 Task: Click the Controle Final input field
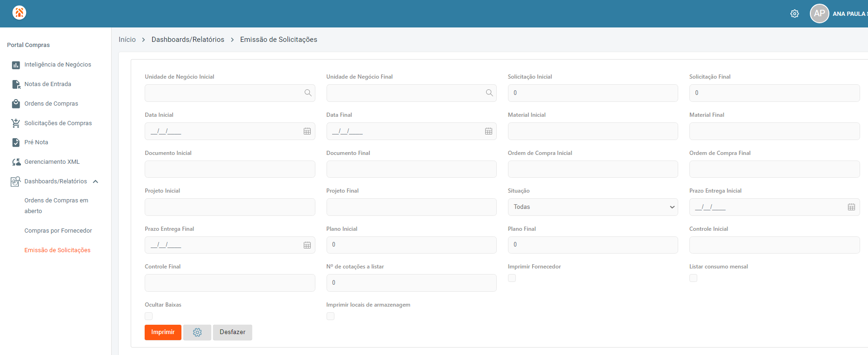click(x=230, y=283)
